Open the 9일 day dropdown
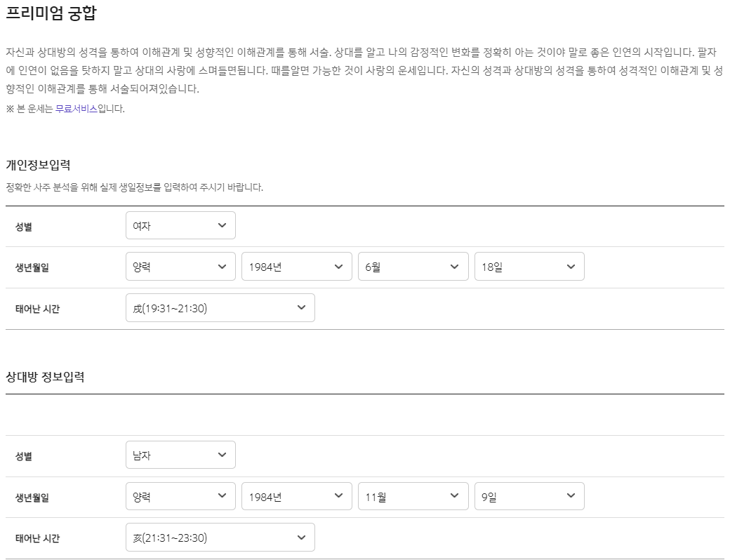The width and height of the screenshot is (730, 560). (x=529, y=496)
